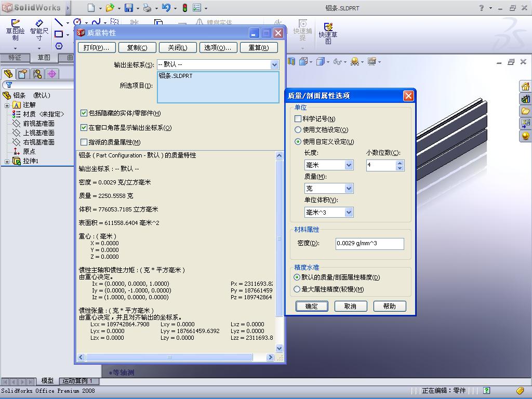Image resolution: width=532 pixels, height=399 pixels.
Task: Open SolidWorks Resources home icon in task pane
Action: (525, 87)
